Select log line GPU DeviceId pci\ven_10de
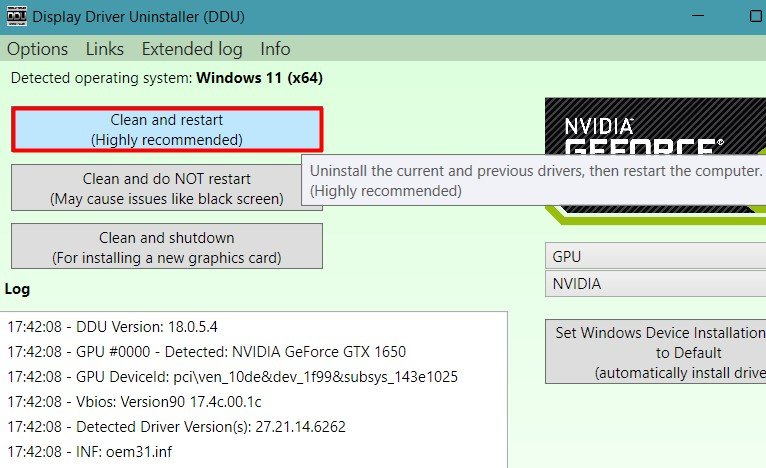This screenshot has height=468, width=766. point(233,376)
